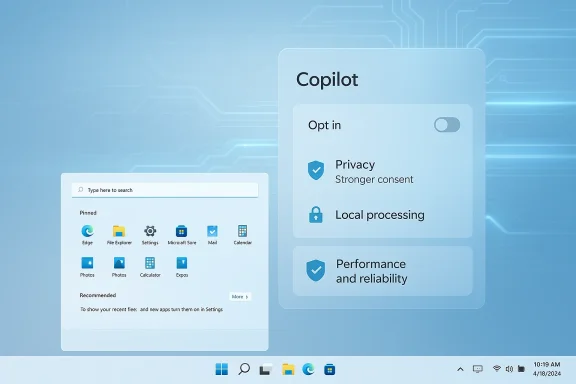Viewport: 576px width, 384px height.
Task: Click the Pinned section heading
Action: pos(88,213)
